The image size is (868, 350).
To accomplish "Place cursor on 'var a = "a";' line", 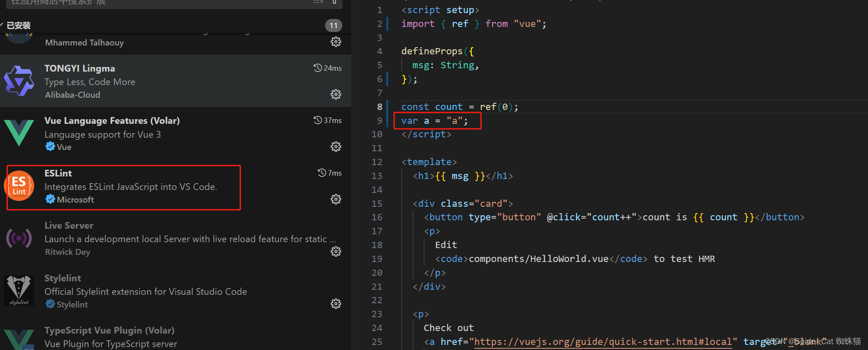I will point(435,120).
